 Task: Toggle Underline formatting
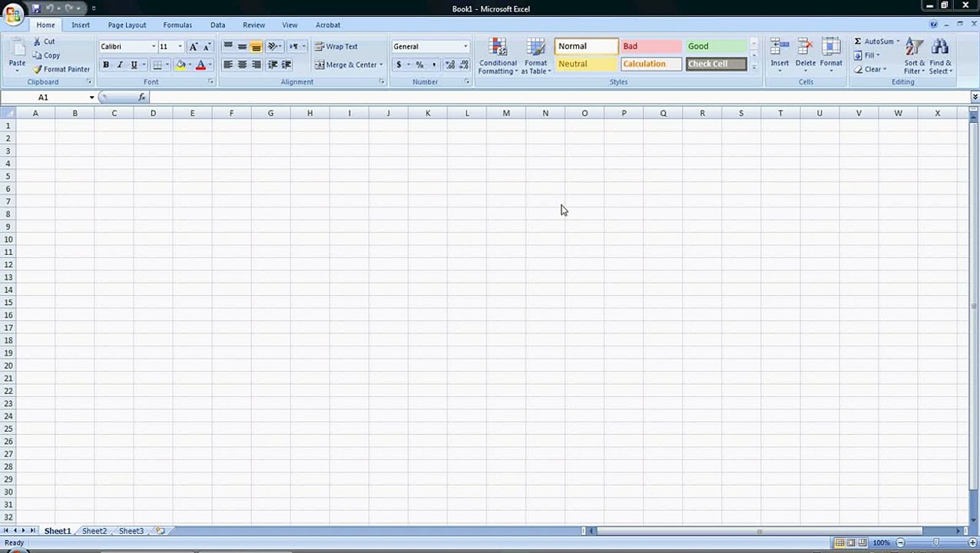point(134,65)
